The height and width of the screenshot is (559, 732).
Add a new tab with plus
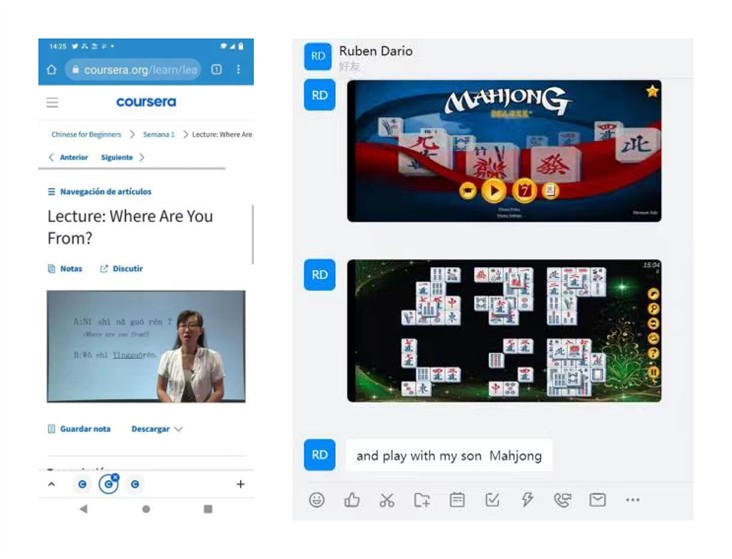[240, 484]
